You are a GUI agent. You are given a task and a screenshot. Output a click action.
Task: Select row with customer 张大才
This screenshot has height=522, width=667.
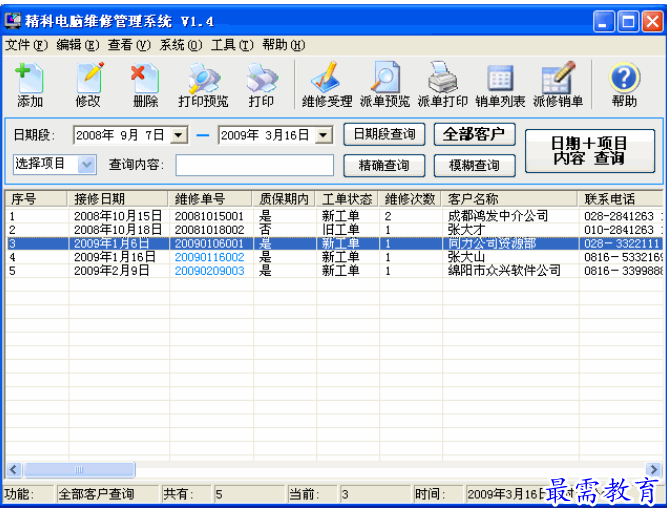tap(334, 230)
